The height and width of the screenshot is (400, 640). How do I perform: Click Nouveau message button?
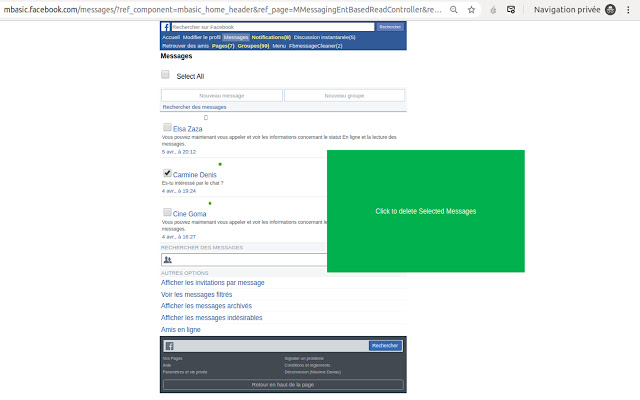point(222,96)
